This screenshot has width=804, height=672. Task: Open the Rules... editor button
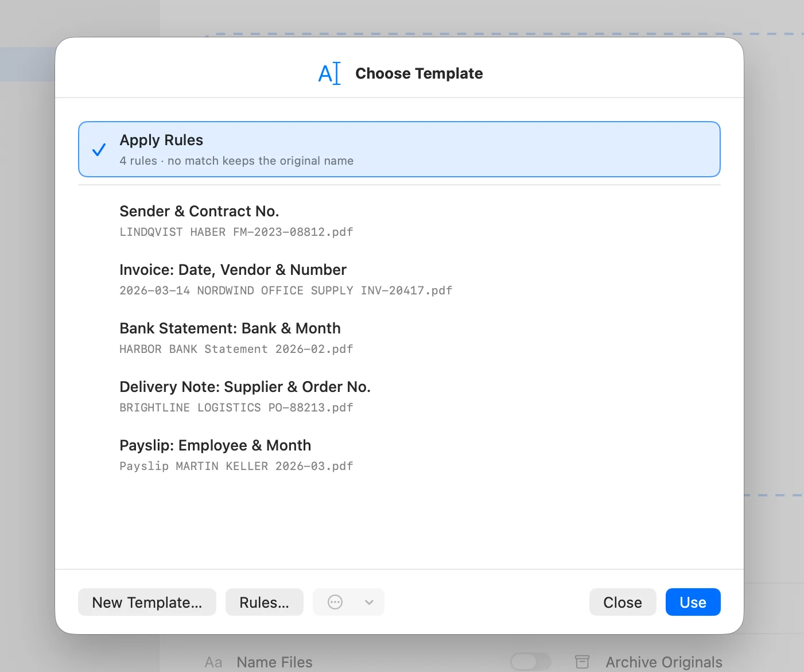(264, 602)
